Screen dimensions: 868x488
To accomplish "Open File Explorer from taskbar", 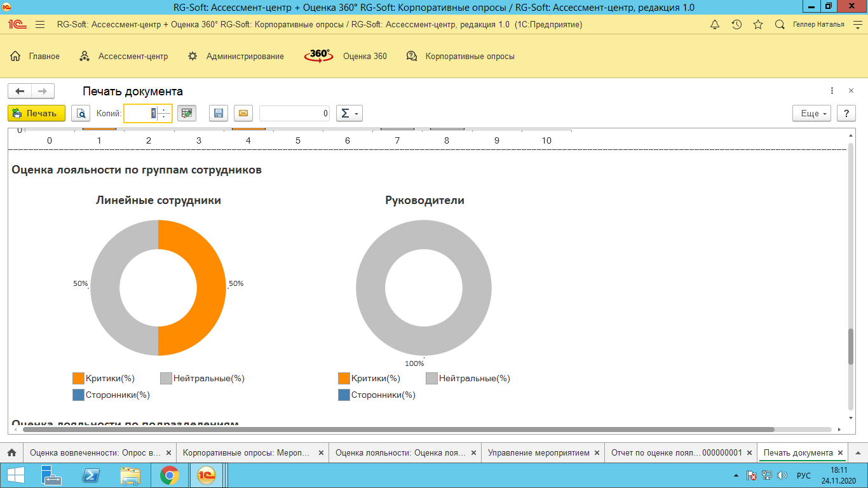I will coord(130,475).
